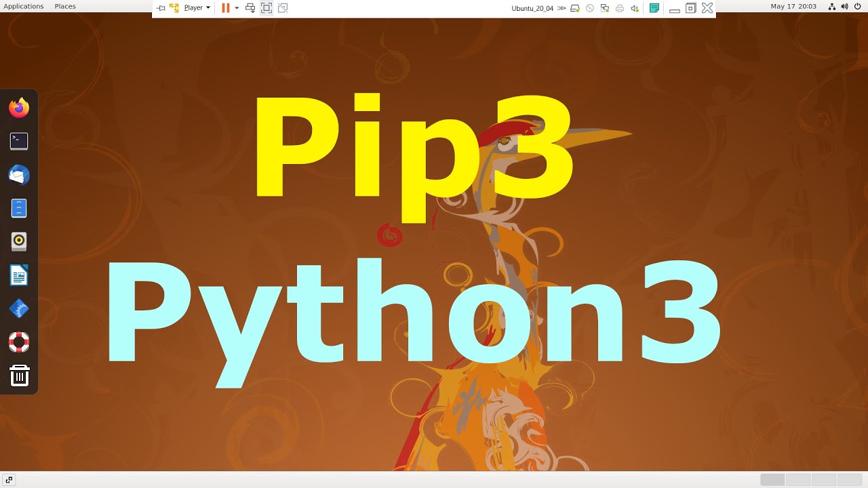This screenshot has width=868, height=488.
Task: Open the clock showing May 17 20:03
Action: 793,6
